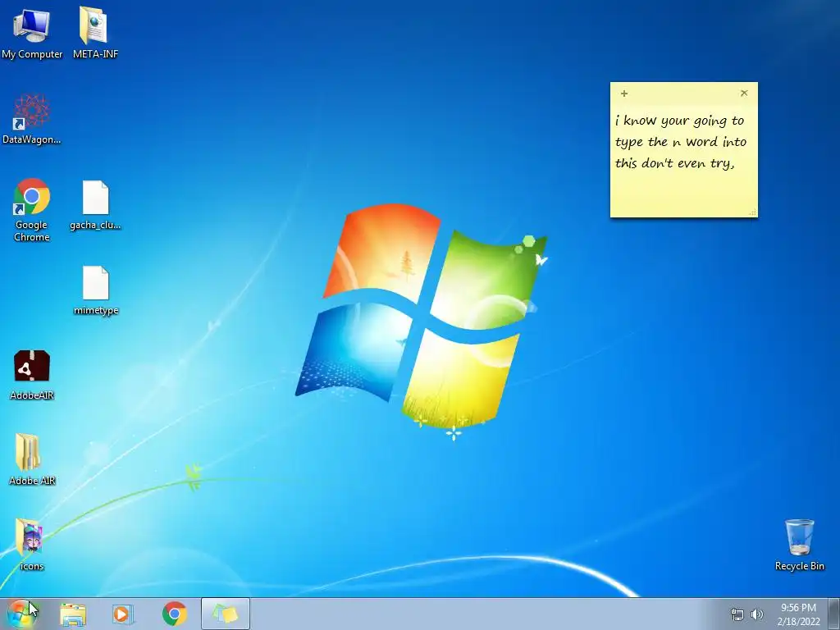This screenshot has width=840, height=630.
Task: Open the Windows Start menu orb
Action: [x=21, y=614]
